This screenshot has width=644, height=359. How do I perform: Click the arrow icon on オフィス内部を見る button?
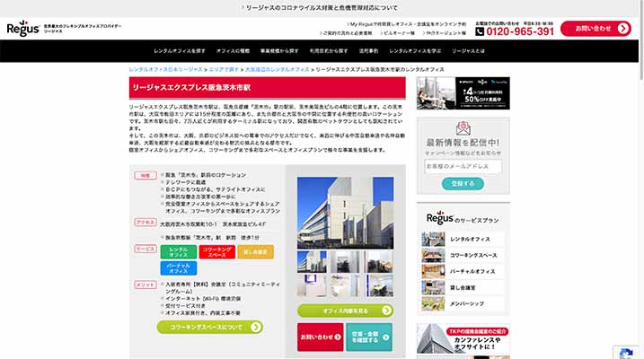click(x=386, y=311)
